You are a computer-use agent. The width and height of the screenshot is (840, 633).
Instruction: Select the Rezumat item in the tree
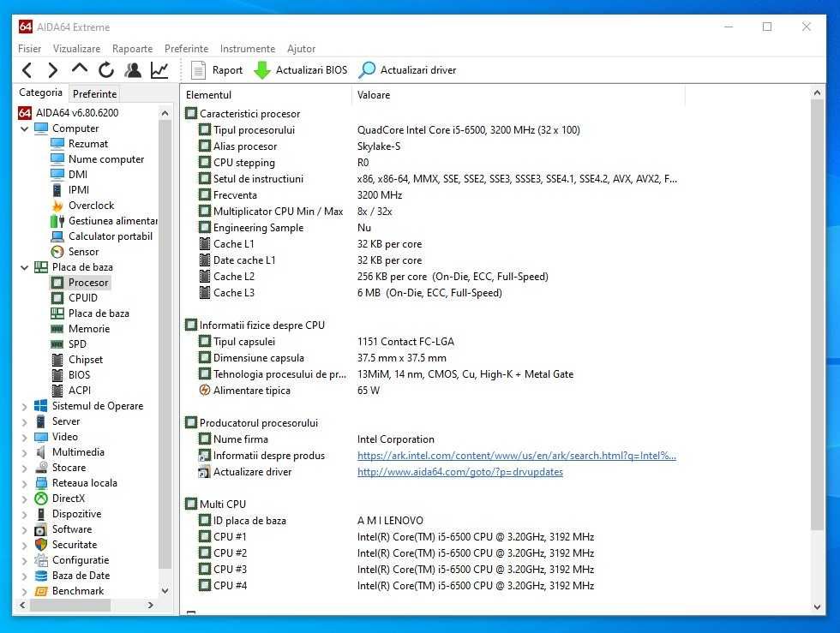click(87, 144)
